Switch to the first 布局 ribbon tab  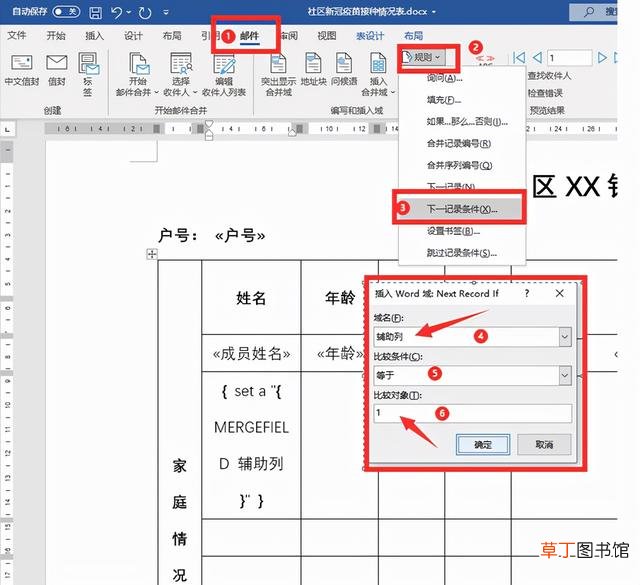coord(172,36)
